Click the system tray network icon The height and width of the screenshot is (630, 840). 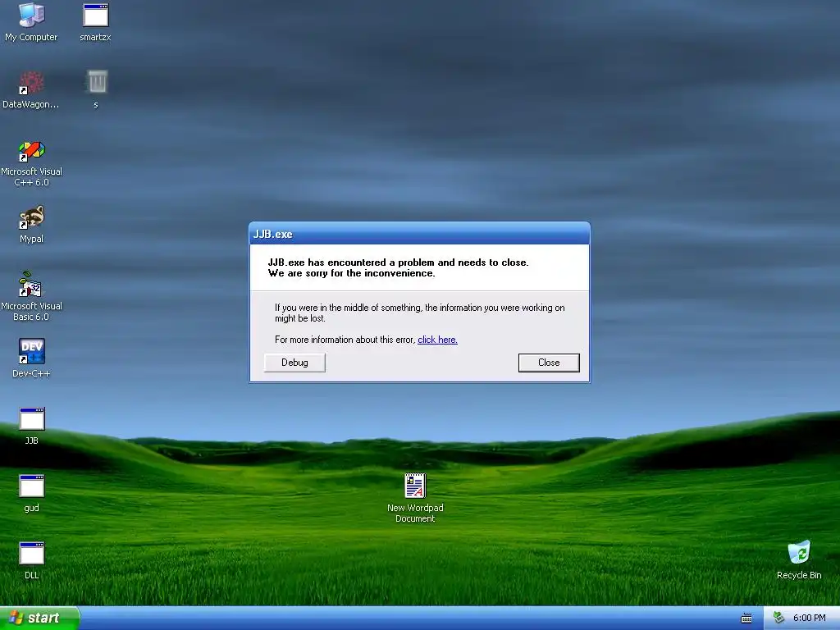(779, 618)
